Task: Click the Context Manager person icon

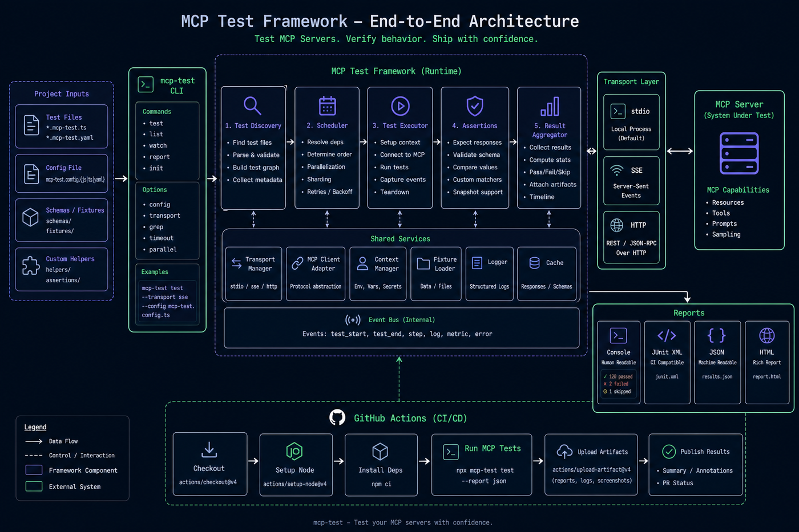Action: [x=362, y=263]
